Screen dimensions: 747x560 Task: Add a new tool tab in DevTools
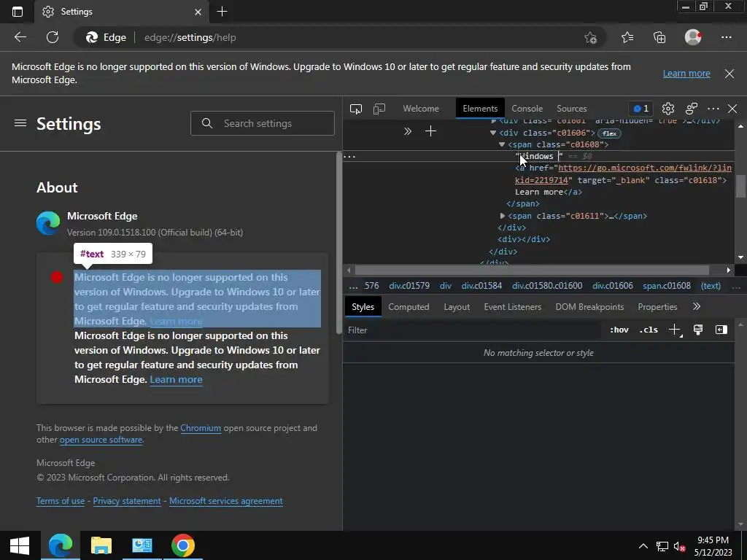[430, 131]
